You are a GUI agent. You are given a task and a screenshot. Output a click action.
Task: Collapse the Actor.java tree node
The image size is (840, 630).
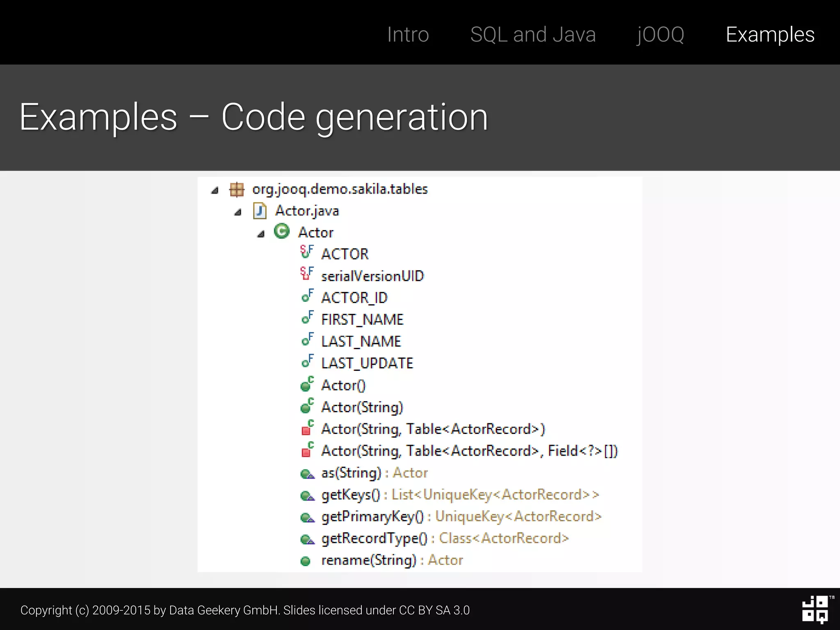coord(238,212)
